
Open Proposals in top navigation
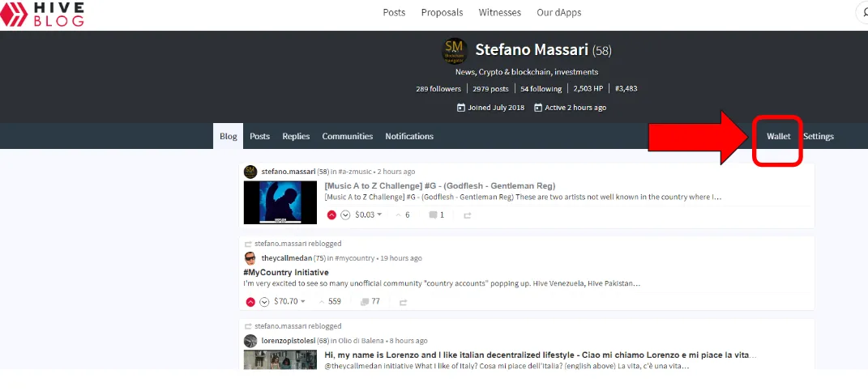(x=442, y=13)
